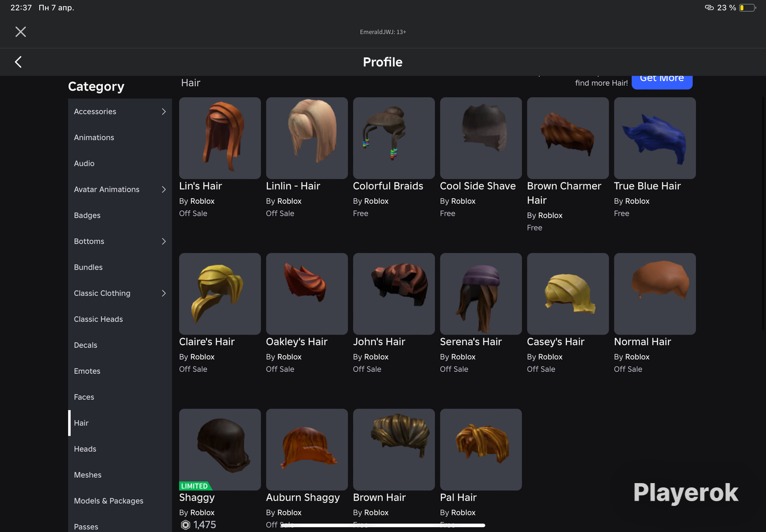The width and height of the screenshot is (766, 532).
Task: Open Roblox creator link under Linlin - Hair
Action: (x=290, y=201)
